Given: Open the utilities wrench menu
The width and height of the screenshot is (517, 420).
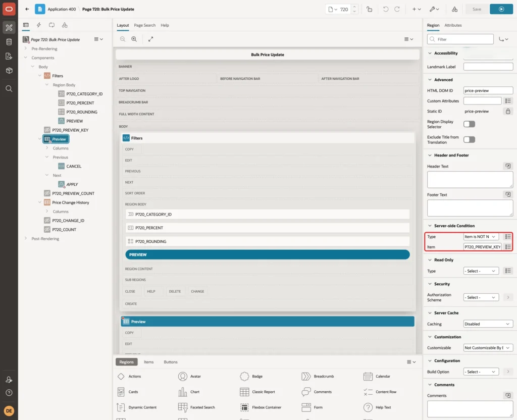Looking at the screenshot, I should (x=434, y=9).
